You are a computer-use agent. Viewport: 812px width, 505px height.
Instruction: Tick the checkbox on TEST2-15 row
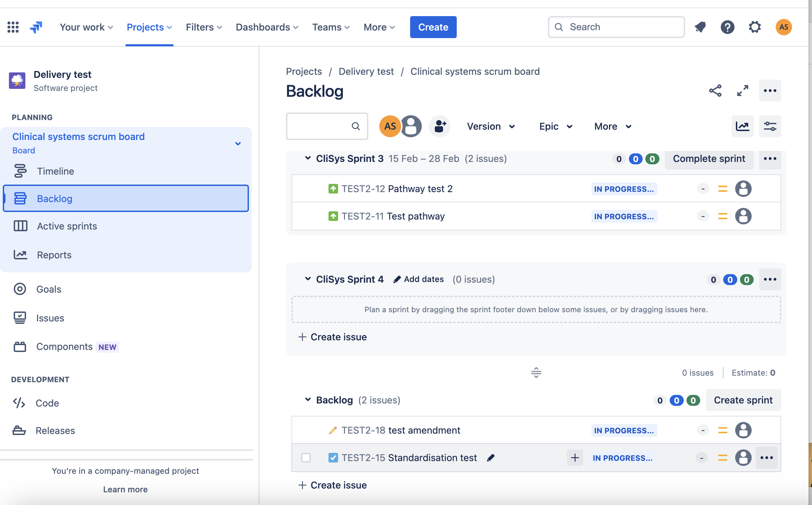[x=306, y=458]
